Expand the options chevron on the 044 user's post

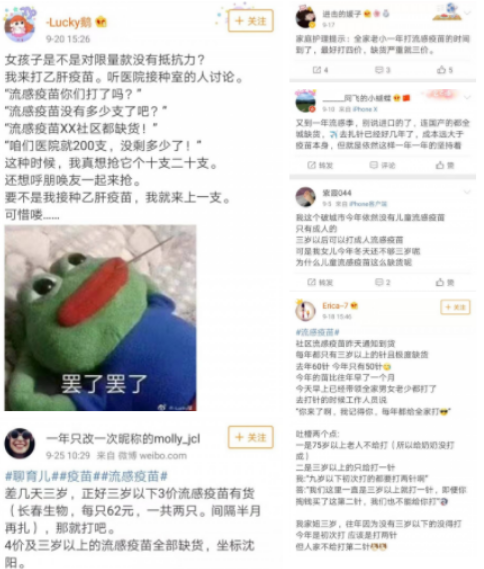tap(467, 192)
